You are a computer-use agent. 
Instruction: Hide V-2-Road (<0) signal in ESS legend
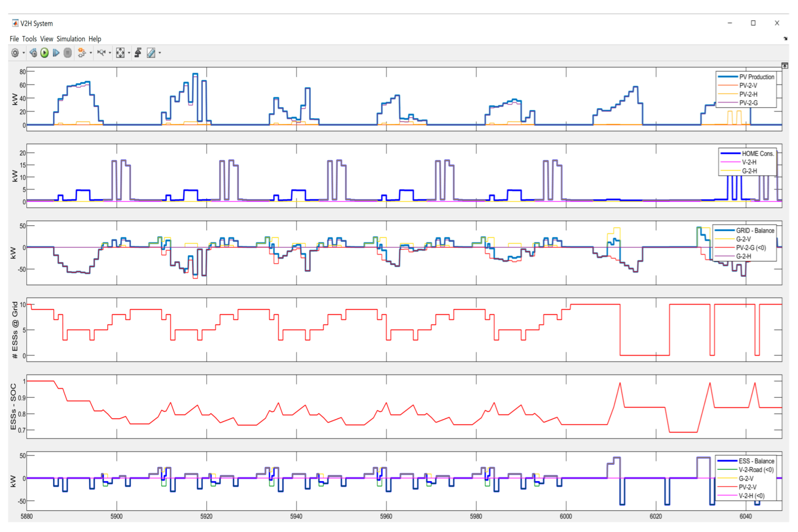[x=756, y=470]
